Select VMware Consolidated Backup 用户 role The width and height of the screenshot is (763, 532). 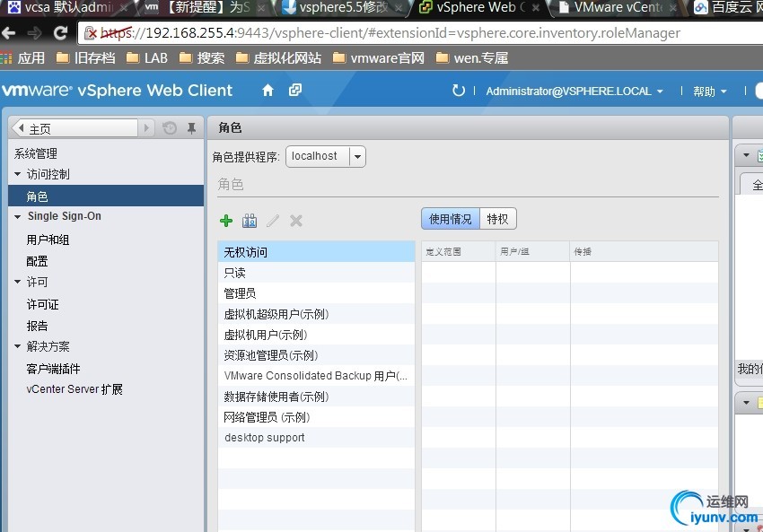point(316,376)
